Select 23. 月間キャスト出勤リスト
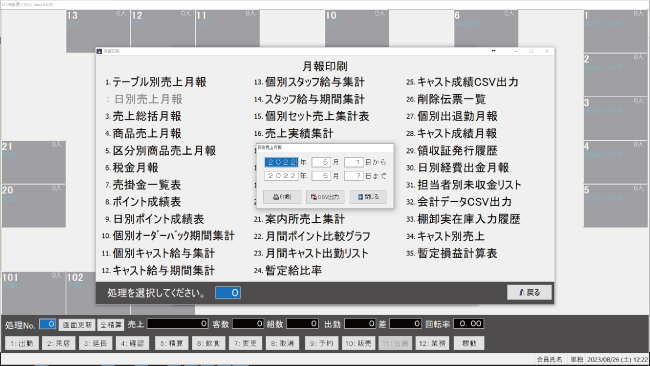This screenshot has width=650, height=366. click(x=311, y=253)
